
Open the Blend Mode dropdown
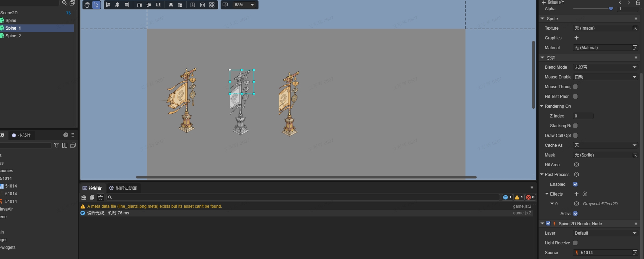605,67
